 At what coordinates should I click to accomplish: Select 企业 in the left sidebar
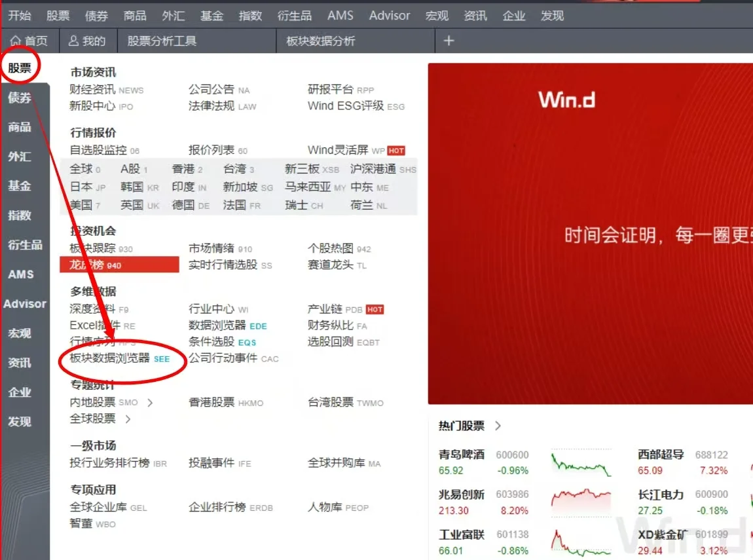pyautogui.click(x=20, y=392)
